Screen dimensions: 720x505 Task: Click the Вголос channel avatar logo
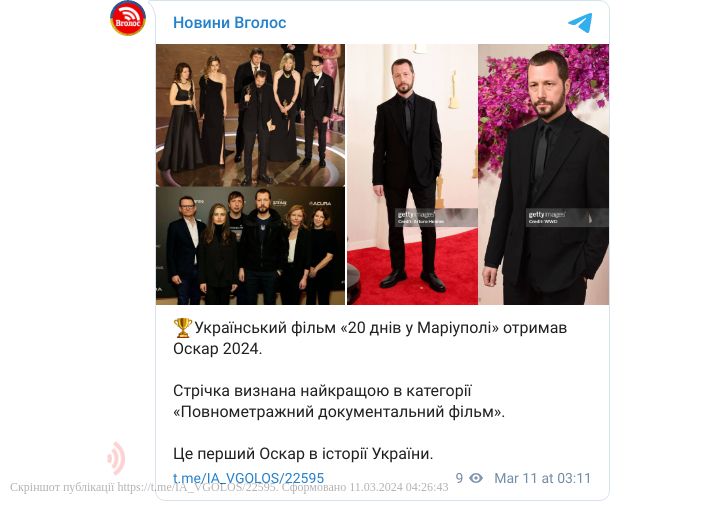pos(128,18)
